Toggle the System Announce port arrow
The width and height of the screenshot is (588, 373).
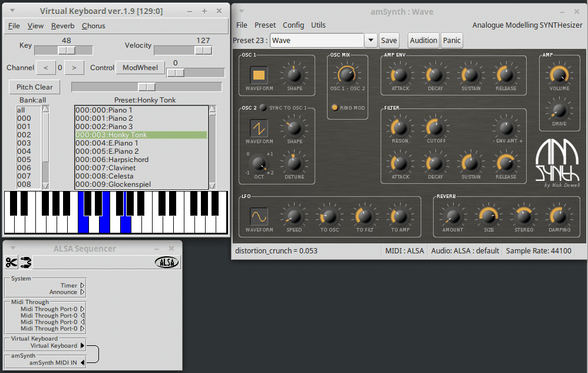pyautogui.click(x=82, y=292)
